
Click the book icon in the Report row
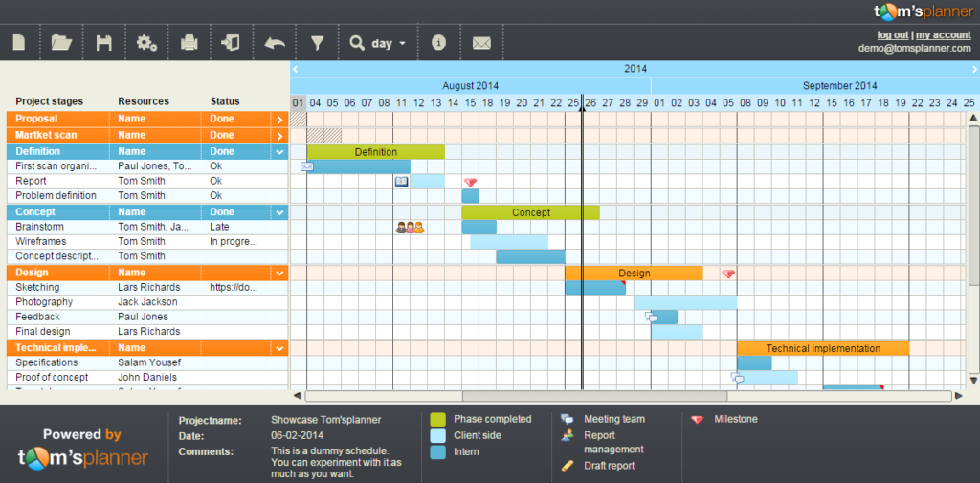tap(402, 181)
